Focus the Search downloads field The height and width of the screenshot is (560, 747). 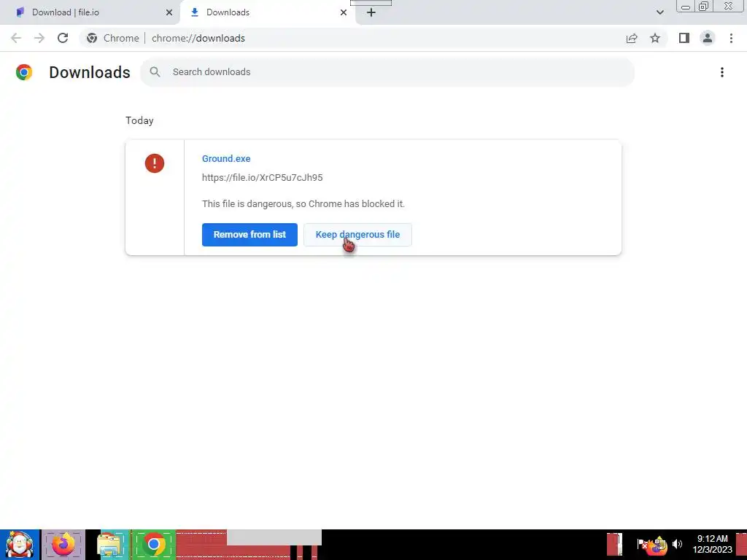(387, 72)
